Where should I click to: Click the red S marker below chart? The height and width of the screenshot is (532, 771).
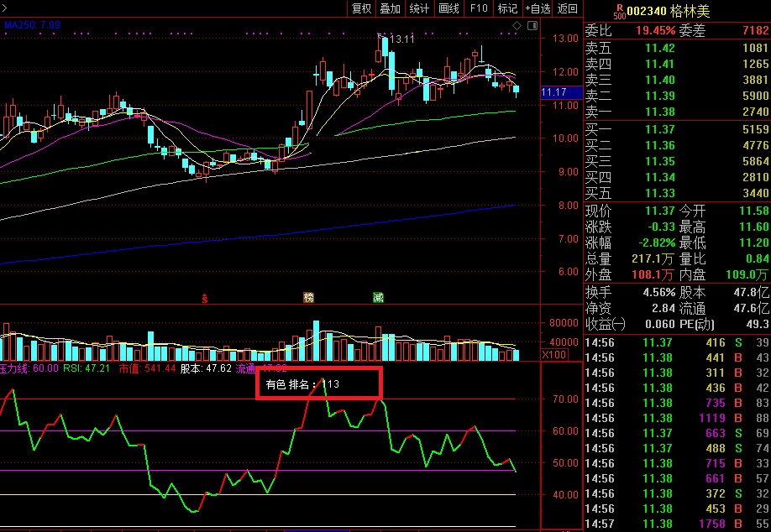point(205,298)
